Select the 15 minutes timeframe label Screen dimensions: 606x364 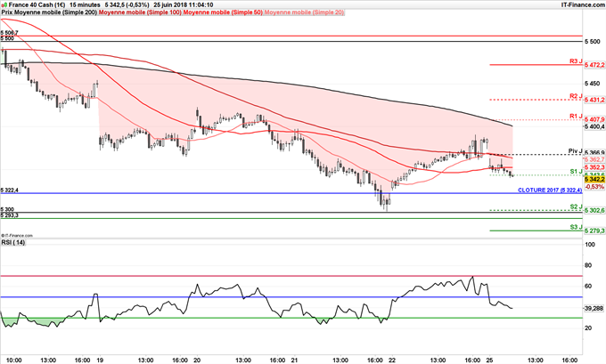[x=85, y=5]
